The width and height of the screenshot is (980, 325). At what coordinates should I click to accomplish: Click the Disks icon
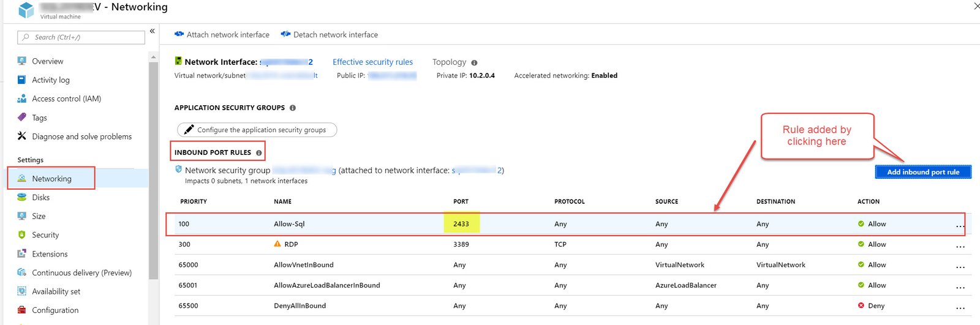coord(22,197)
